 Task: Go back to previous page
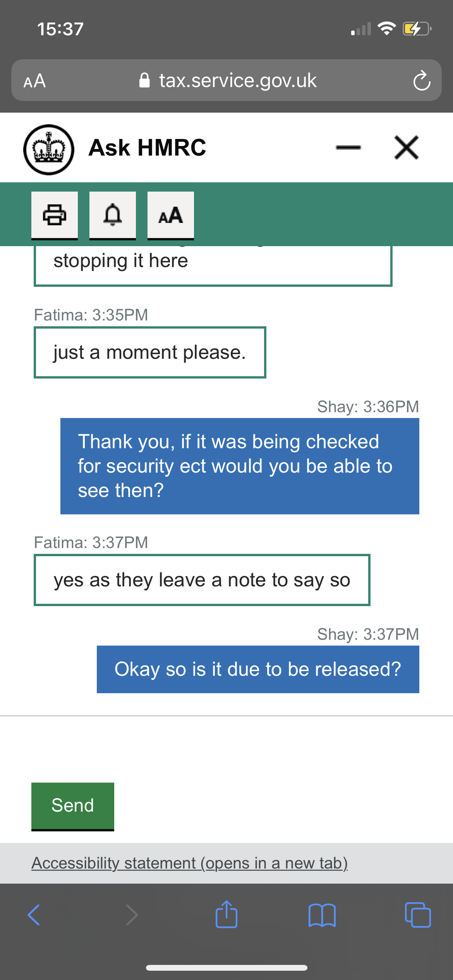[34, 915]
